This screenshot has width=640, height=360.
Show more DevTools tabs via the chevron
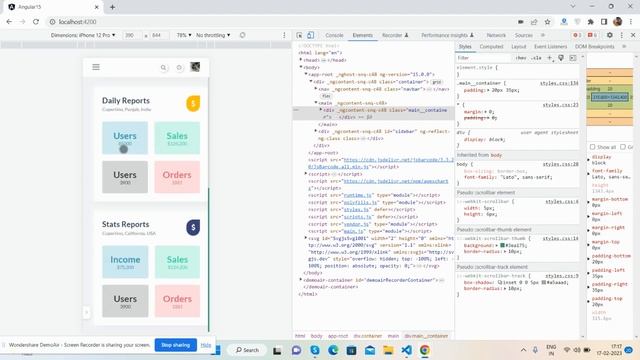pyautogui.click(x=543, y=36)
